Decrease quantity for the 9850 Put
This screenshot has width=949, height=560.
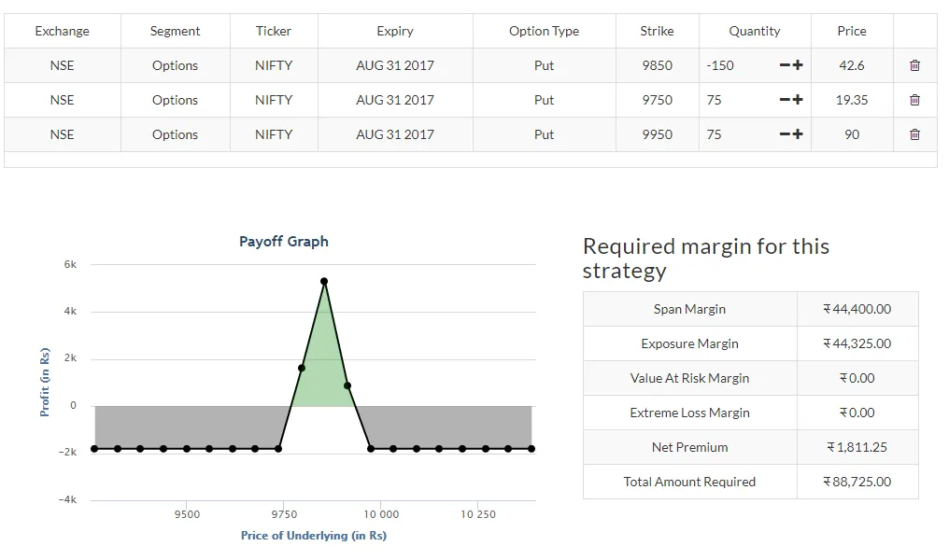786,65
